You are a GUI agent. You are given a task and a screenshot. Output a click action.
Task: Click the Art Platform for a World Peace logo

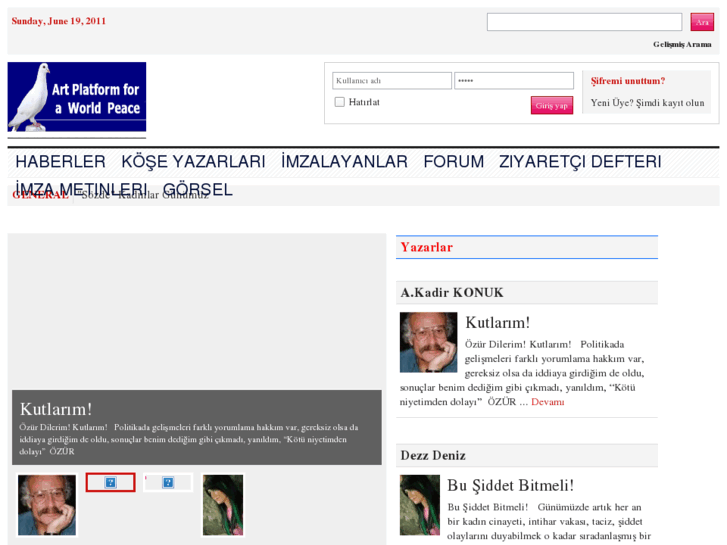click(x=77, y=97)
